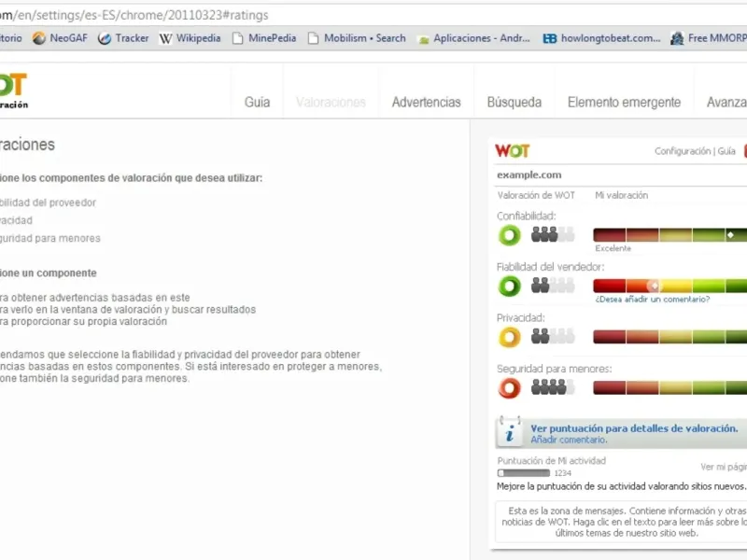The width and height of the screenshot is (747, 560).
Task: Select the fiabilidad del proveedor component option
Action: point(48,203)
